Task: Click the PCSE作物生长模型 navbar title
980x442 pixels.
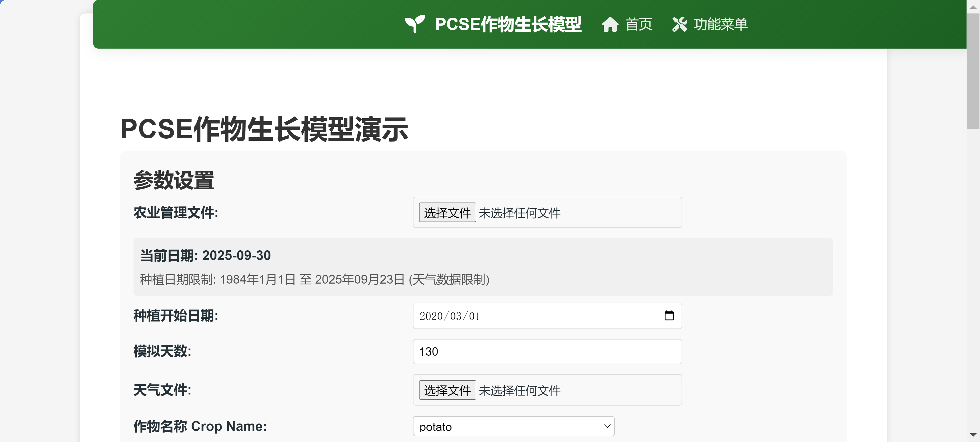Action: tap(508, 24)
